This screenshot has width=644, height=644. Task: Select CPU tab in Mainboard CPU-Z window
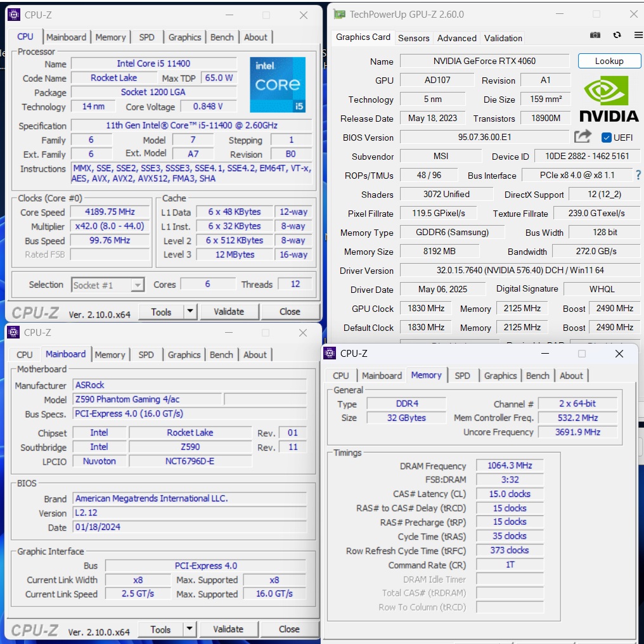(x=24, y=355)
